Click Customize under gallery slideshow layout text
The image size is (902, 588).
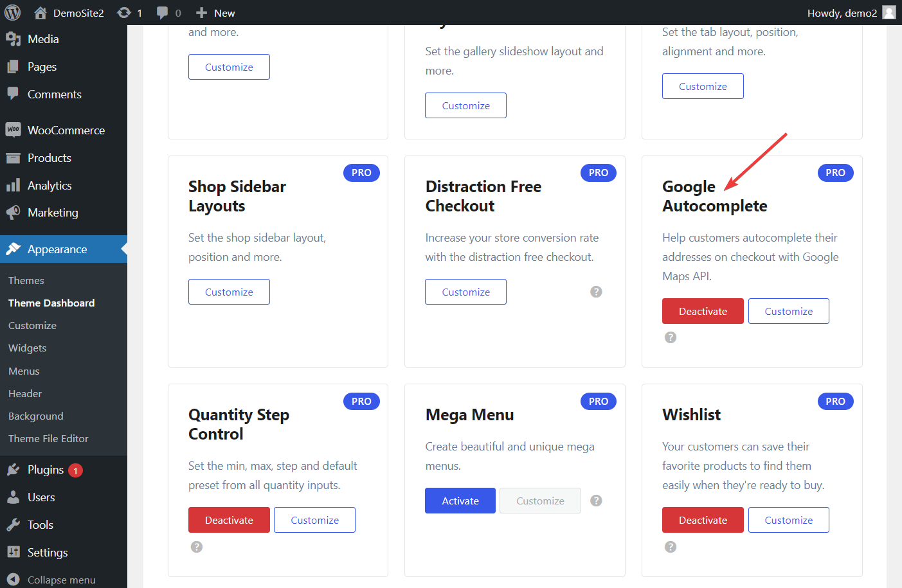[465, 105]
